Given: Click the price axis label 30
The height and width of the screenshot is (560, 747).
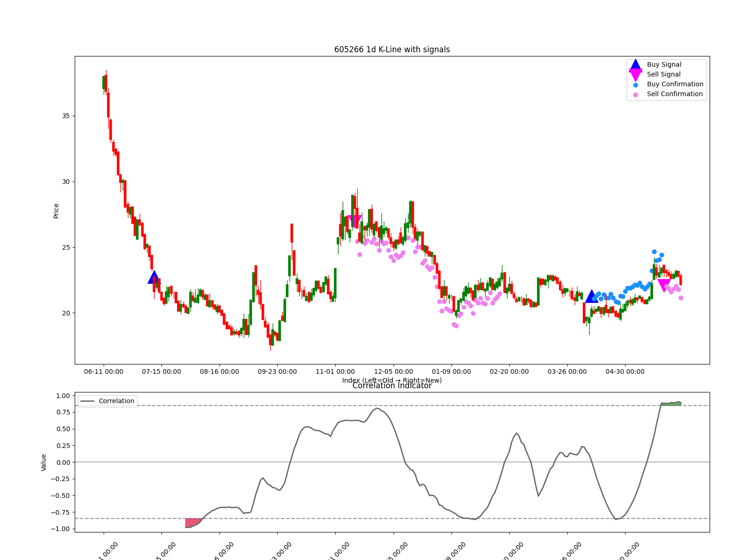Looking at the screenshot, I should point(66,182).
